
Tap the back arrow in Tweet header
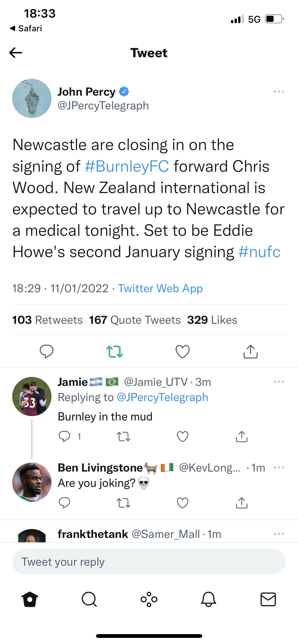click(x=16, y=53)
